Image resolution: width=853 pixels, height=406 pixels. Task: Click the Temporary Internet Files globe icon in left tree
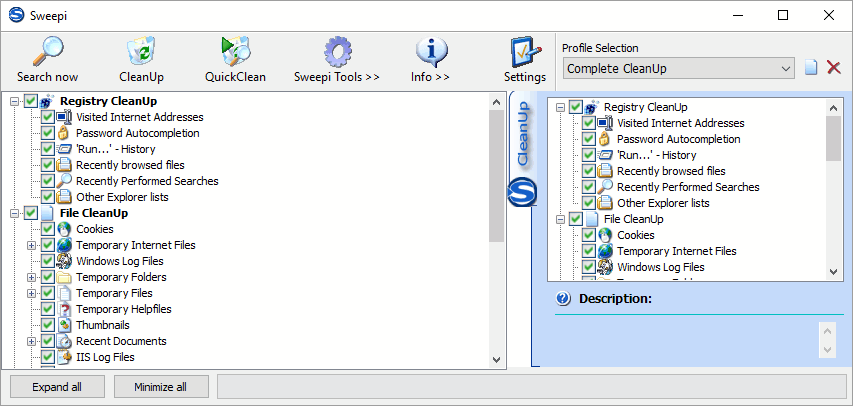[x=64, y=245]
